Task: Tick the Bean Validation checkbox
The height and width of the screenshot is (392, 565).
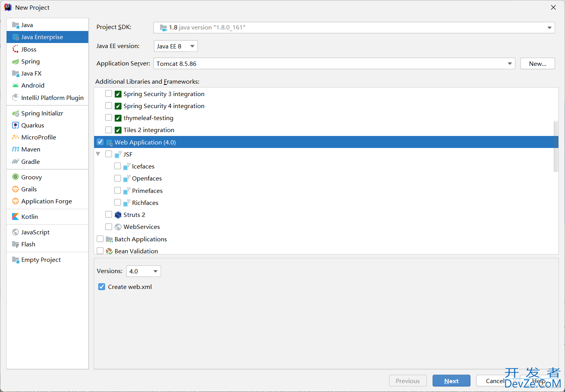Action: click(x=100, y=251)
